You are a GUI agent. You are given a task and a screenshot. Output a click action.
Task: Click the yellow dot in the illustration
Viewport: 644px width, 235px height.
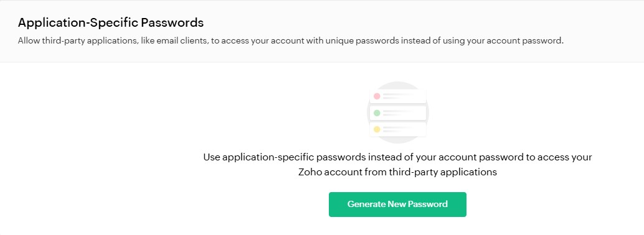(x=377, y=129)
